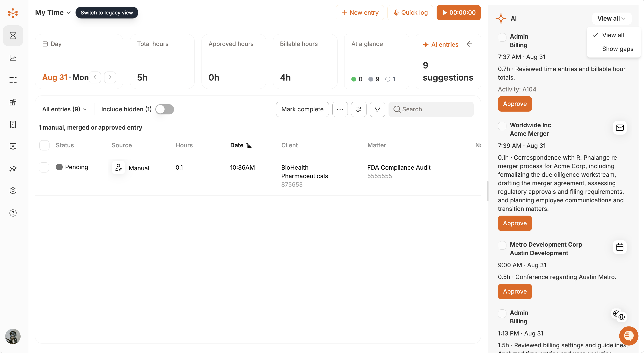The image size is (644, 353).
Task: Go to next day arrow
Action: click(x=110, y=77)
